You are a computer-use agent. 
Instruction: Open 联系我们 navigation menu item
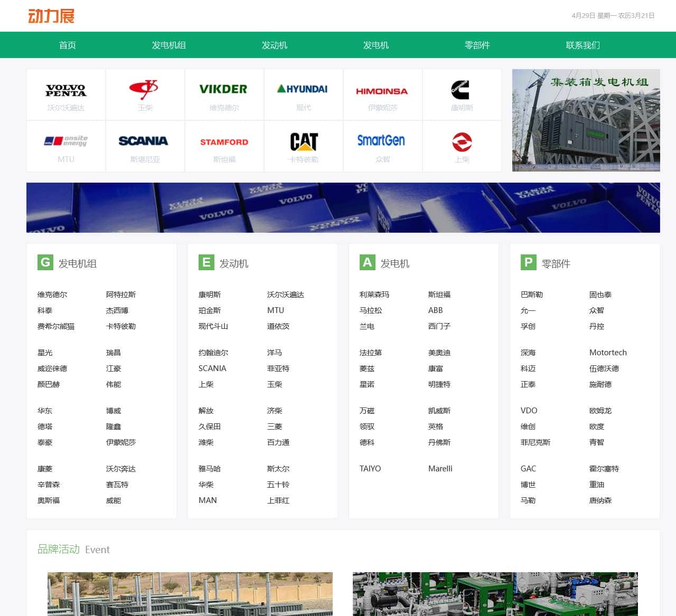pos(583,45)
